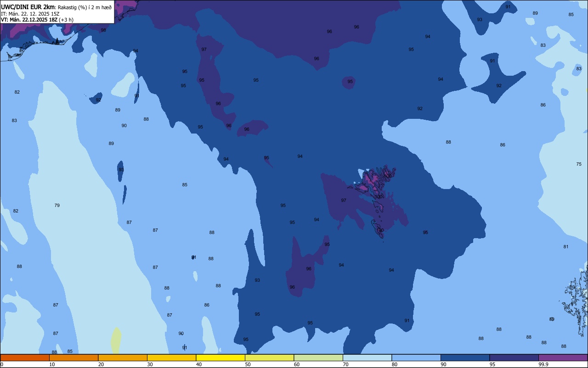Image resolution: width=588 pixels, height=368 pixels.
Task: Select the light blue 80–90 legend swatch
Action: (416, 357)
